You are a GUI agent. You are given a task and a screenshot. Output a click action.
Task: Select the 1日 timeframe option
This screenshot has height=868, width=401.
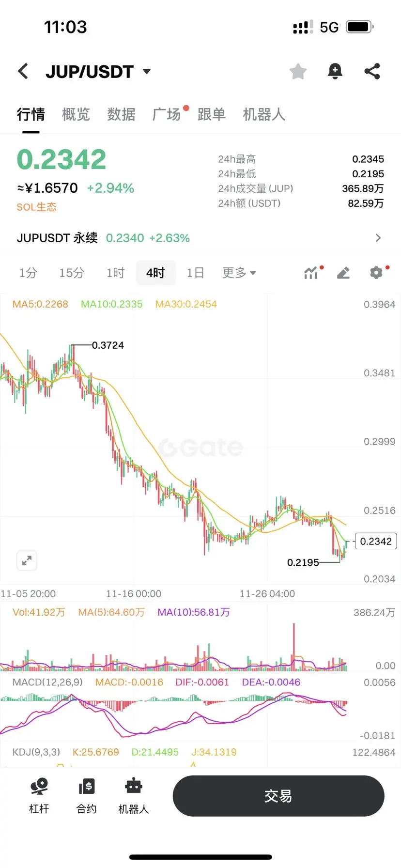195,273
